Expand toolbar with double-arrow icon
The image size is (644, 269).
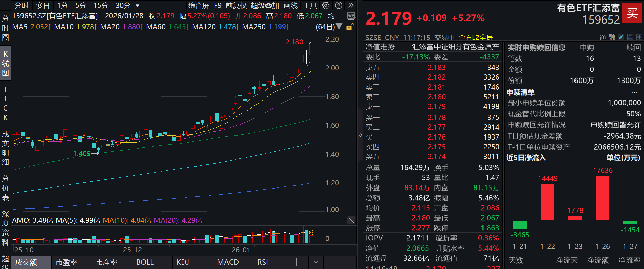click(x=351, y=5)
